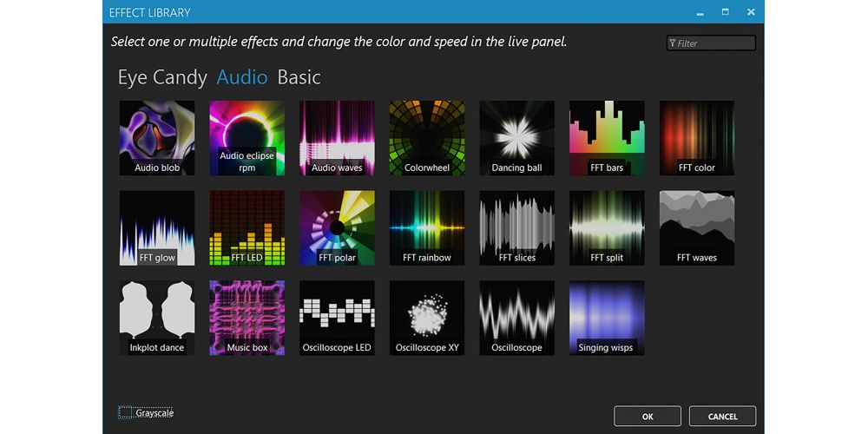The height and width of the screenshot is (434, 868).
Task: Select the FFT polar effect
Action: coord(337,228)
